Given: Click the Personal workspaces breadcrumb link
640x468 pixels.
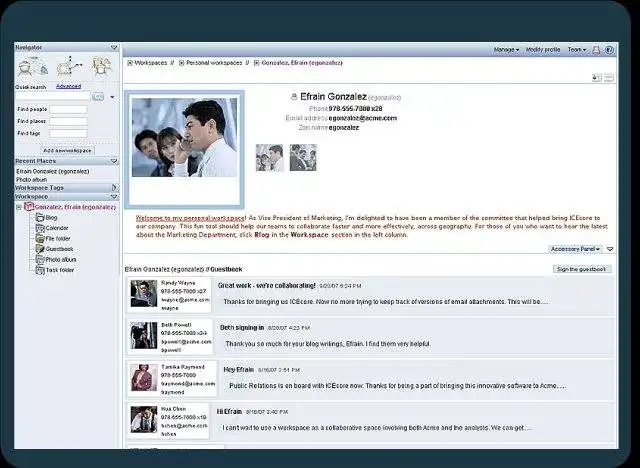Looking at the screenshot, I should 214,63.
